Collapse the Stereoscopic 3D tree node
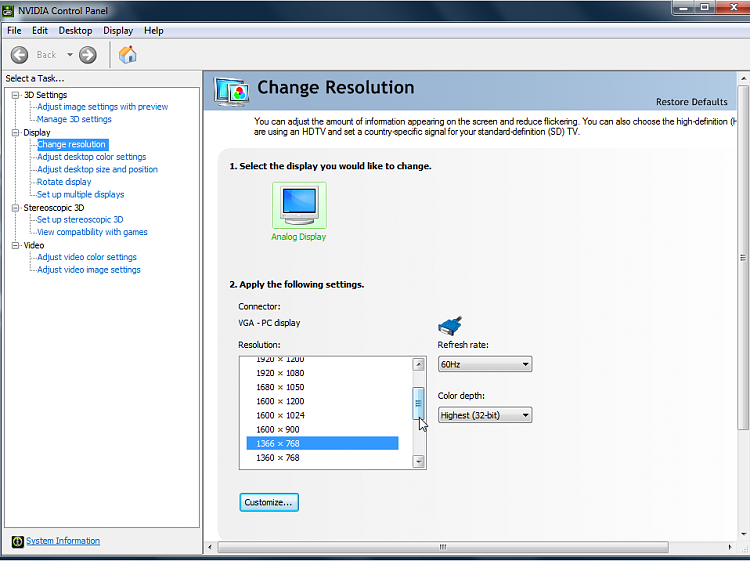The width and height of the screenshot is (750, 561). [x=15, y=208]
